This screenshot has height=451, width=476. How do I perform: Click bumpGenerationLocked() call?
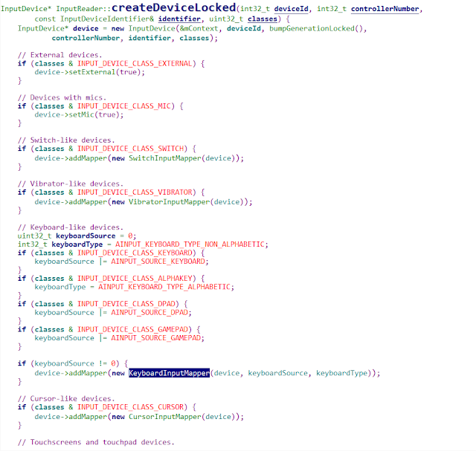pyautogui.click(x=316, y=28)
